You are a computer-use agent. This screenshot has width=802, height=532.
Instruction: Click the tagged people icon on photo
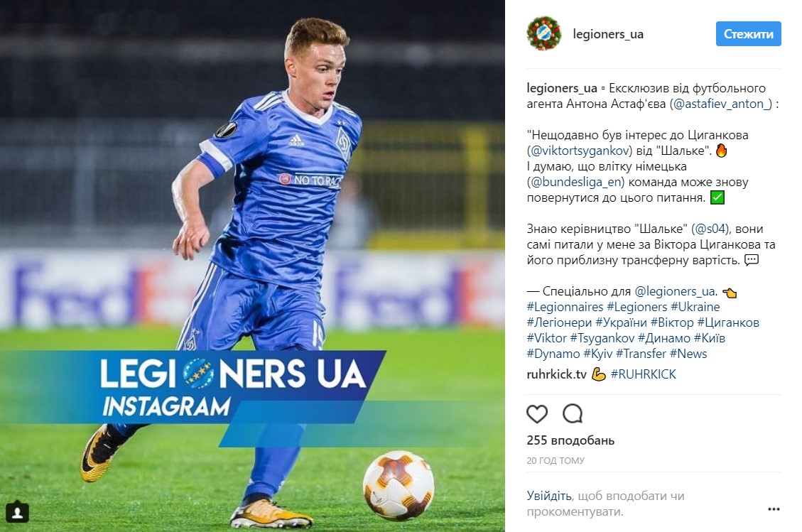(17, 512)
